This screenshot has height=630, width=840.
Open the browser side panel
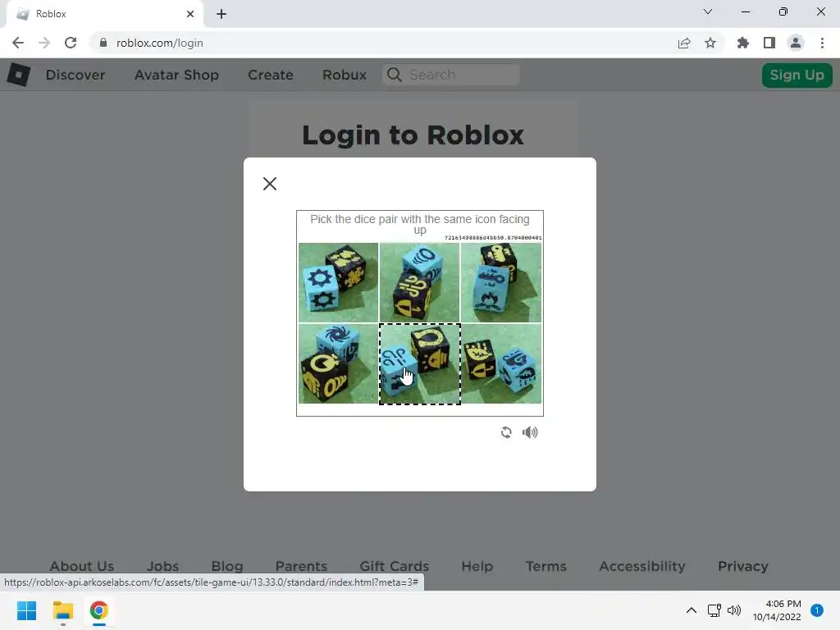769,43
